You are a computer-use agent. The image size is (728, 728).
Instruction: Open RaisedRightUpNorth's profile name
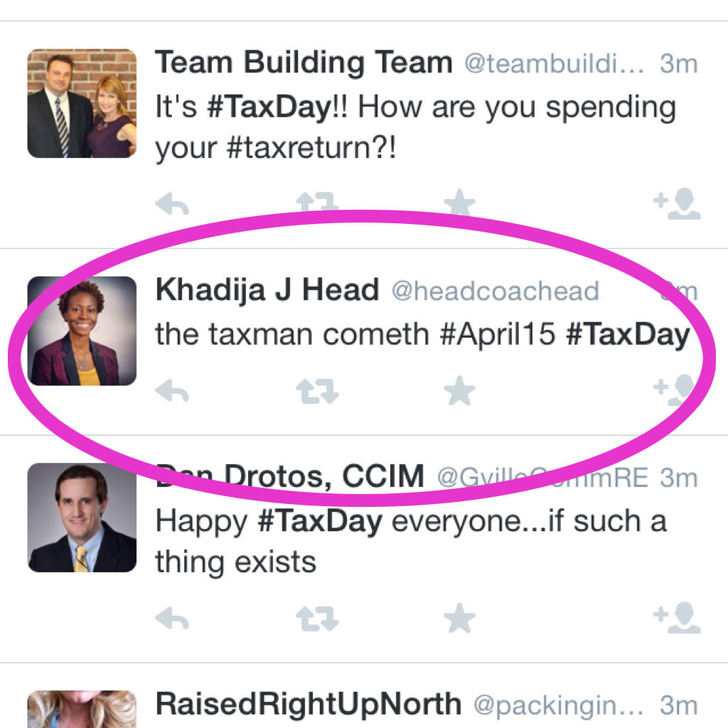309,704
